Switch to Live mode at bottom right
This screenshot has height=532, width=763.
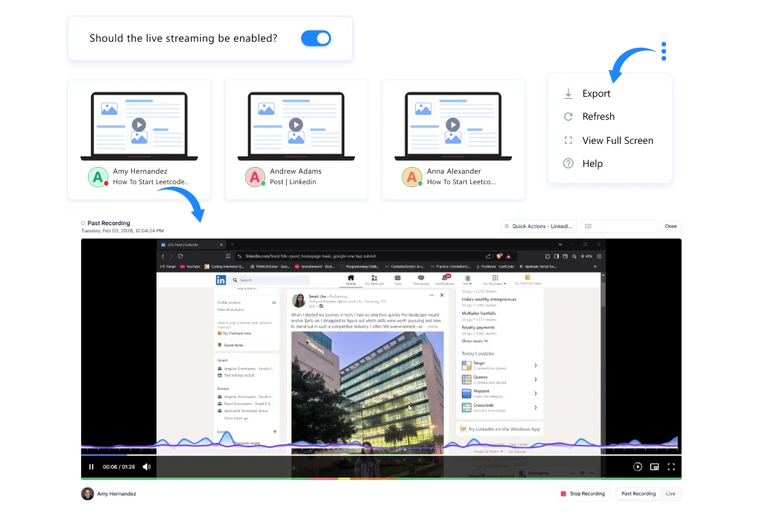[670, 493]
